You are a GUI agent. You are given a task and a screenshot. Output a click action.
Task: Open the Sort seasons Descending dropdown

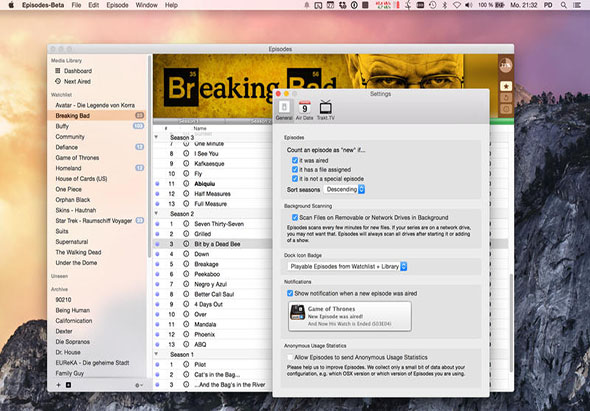(x=344, y=189)
